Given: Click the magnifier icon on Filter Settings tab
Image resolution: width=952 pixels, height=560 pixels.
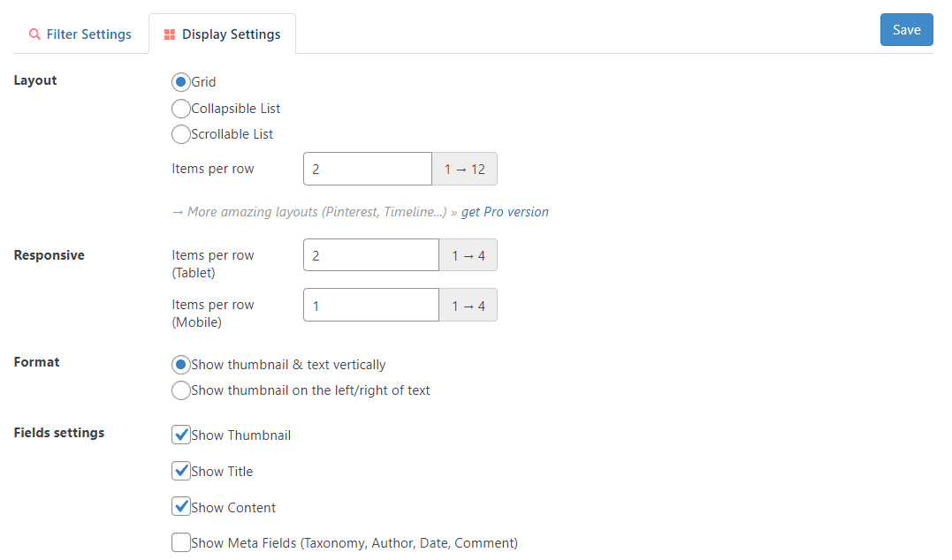Looking at the screenshot, I should pos(34,34).
